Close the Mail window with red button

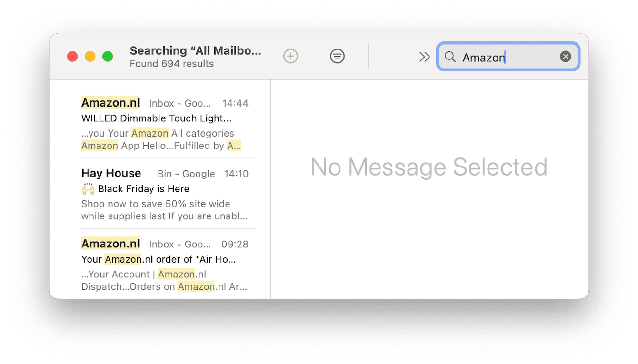pos(72,57)
